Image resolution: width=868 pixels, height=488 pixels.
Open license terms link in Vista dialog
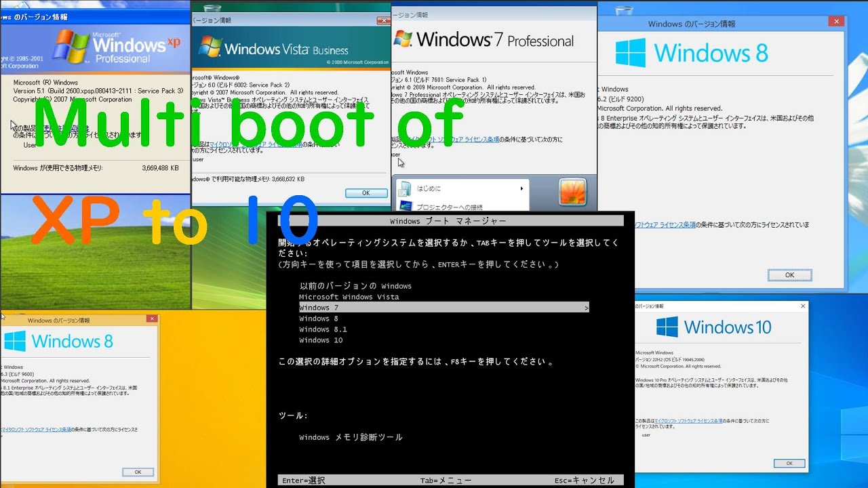click(x=256, y=144)
